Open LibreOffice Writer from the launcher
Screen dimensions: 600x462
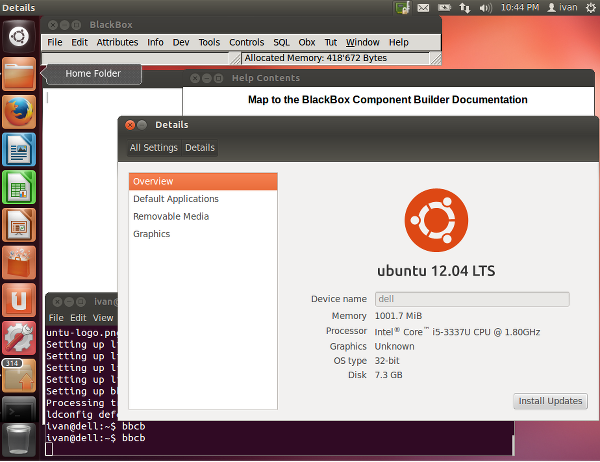[18, 150]
